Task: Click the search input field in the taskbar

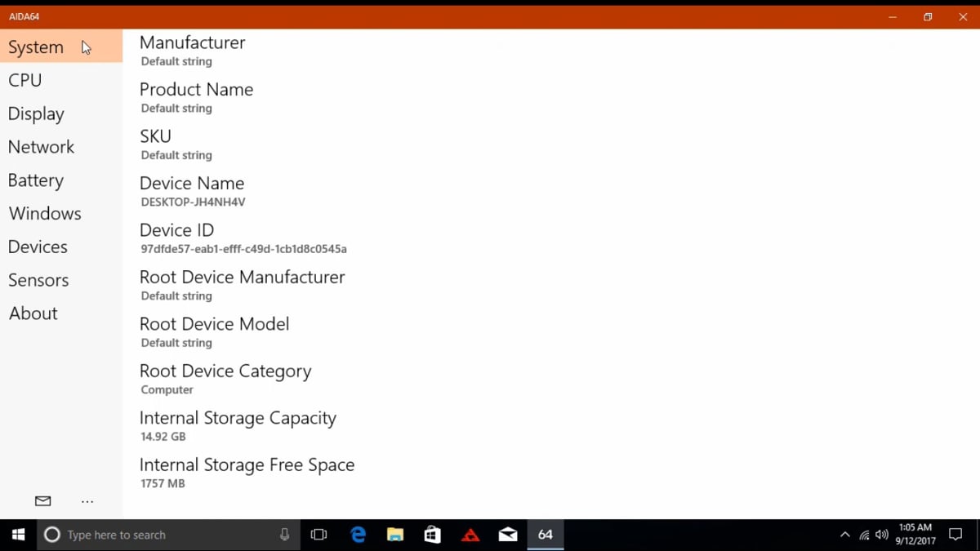Action: tap(163, 535)
